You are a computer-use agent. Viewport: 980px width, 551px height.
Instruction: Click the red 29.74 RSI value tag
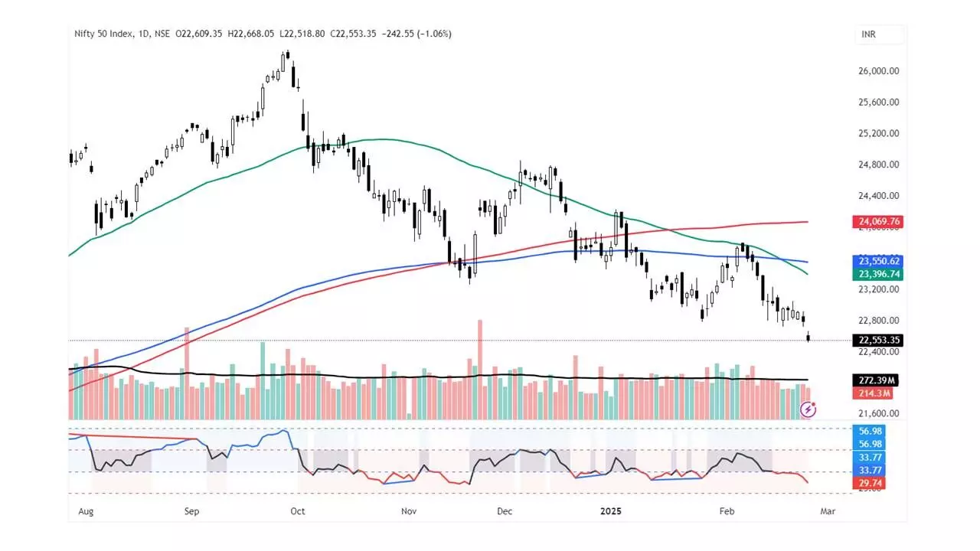870,483
